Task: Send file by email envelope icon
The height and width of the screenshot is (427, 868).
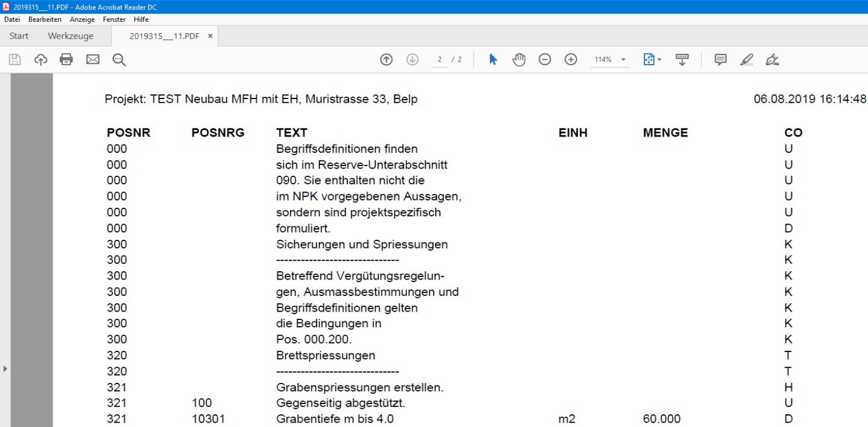Action: click(x=92, y=59)
